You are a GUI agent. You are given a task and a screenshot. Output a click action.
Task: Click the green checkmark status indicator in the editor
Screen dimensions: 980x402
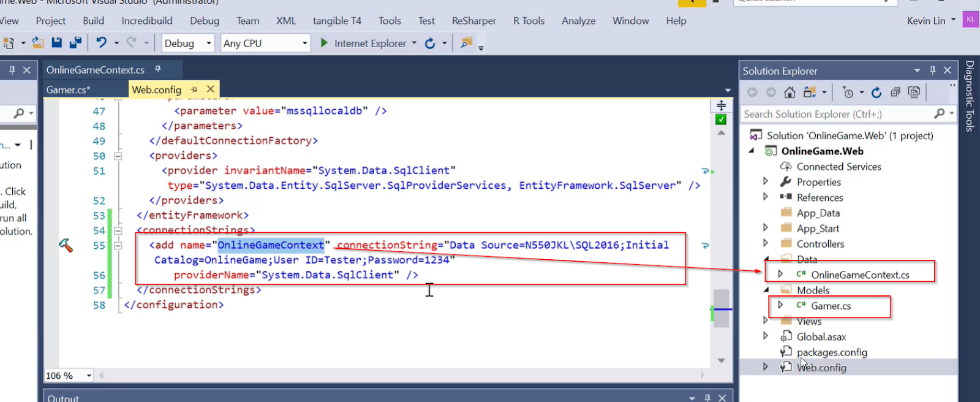pyautogui.click(x=721, y=119)
